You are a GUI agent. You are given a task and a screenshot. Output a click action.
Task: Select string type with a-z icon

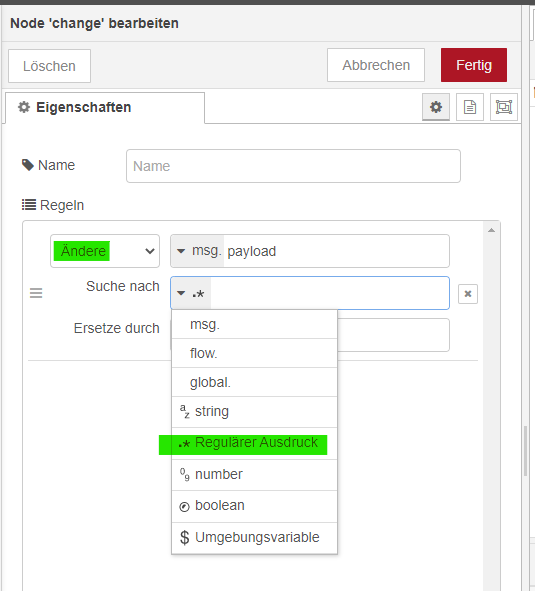click(254, 412)
